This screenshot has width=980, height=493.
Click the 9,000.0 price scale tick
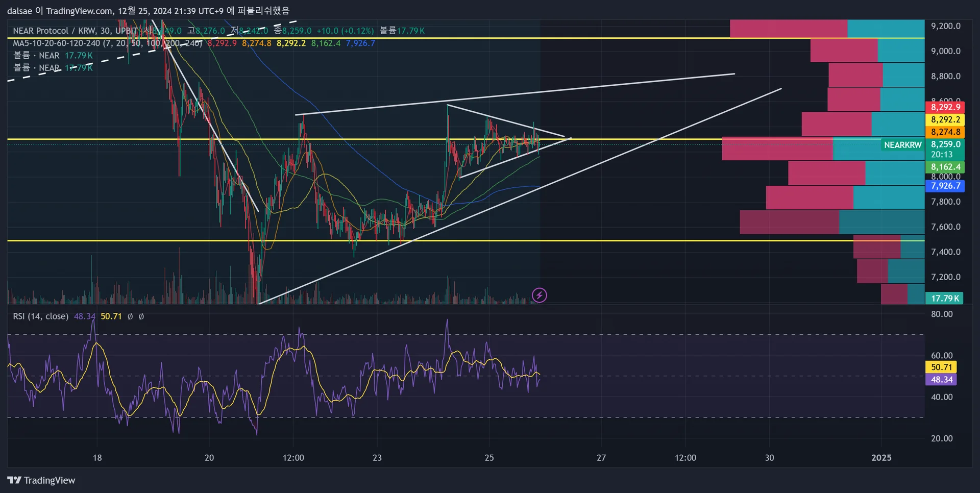point(945,51)
